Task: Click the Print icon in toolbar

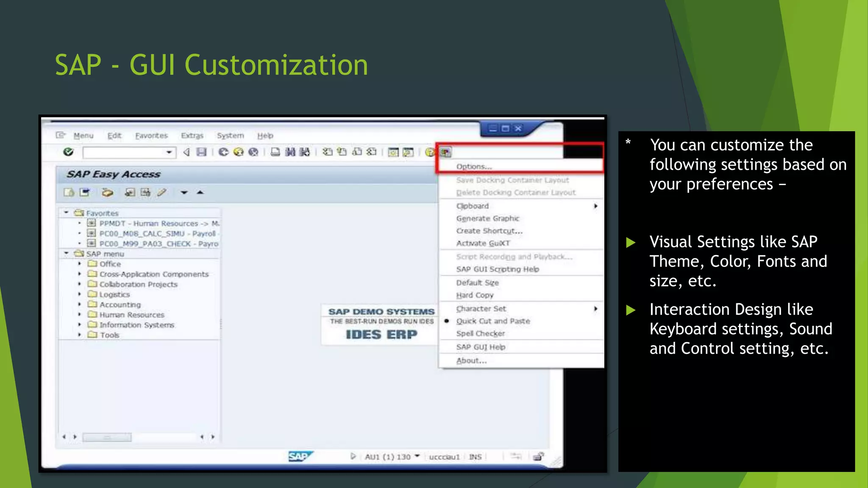Action: (275, 152)
